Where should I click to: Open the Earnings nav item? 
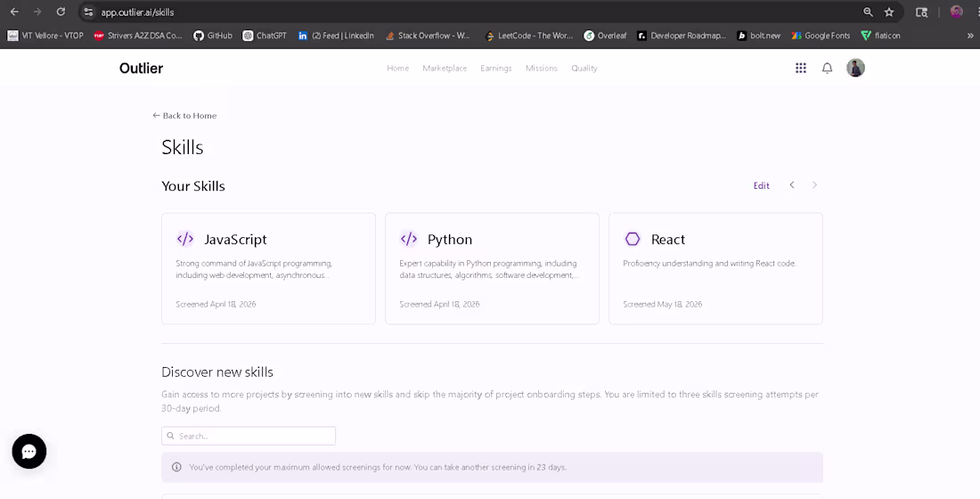tap(495, 68)
